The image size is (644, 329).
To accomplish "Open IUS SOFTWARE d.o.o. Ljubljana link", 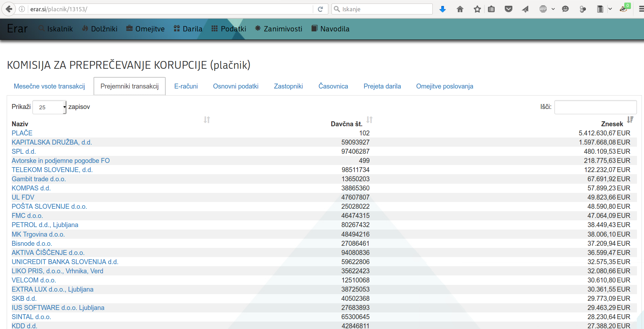I will coord(58,307).
